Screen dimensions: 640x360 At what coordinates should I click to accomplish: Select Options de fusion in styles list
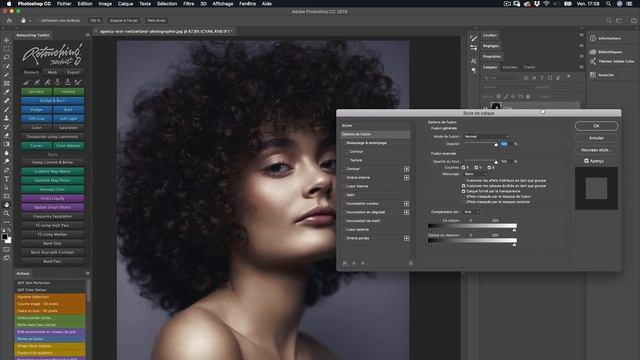click(376, 134)
